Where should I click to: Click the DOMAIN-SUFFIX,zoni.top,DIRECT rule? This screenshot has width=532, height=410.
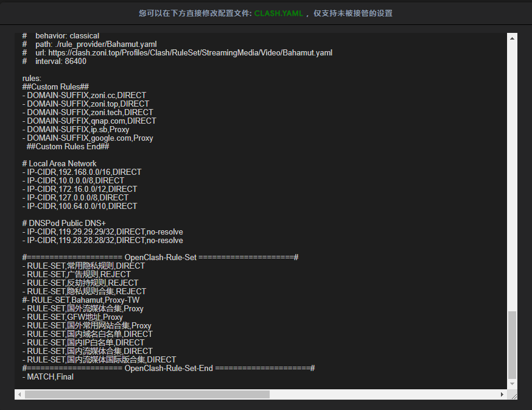click(x=85, y=104)
